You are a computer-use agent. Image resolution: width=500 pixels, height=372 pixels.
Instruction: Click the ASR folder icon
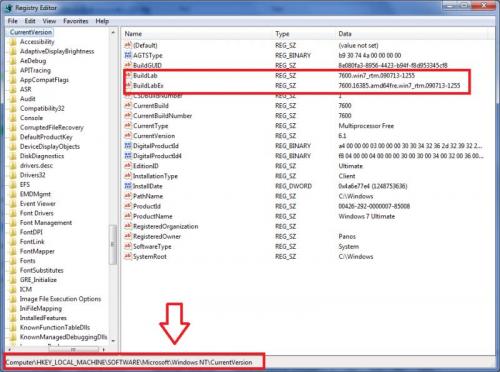[x=13, y=89]
